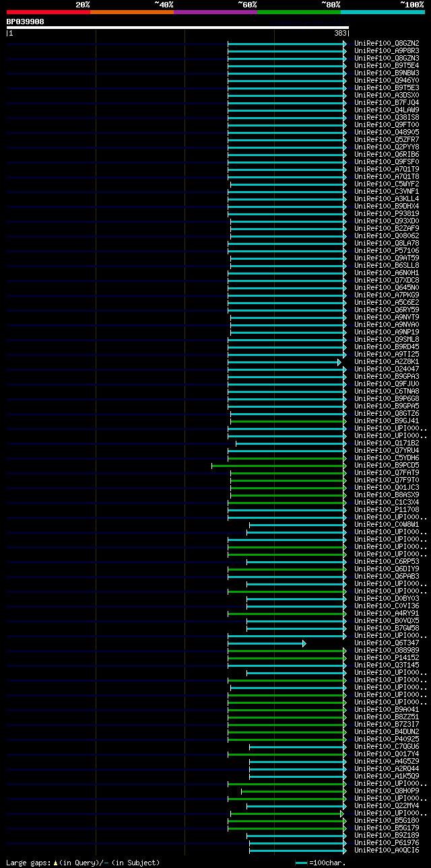Select hit label UniRef100_B2ZAF9
This screenshot has height=868, width=431.
pyautogui.click(x=387, y=228)
